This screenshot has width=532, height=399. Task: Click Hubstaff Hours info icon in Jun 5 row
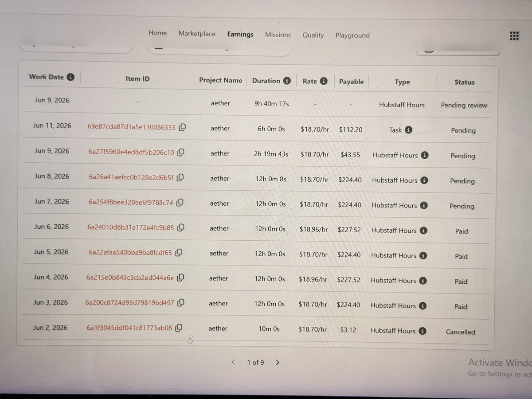click(x=423, y=255)
